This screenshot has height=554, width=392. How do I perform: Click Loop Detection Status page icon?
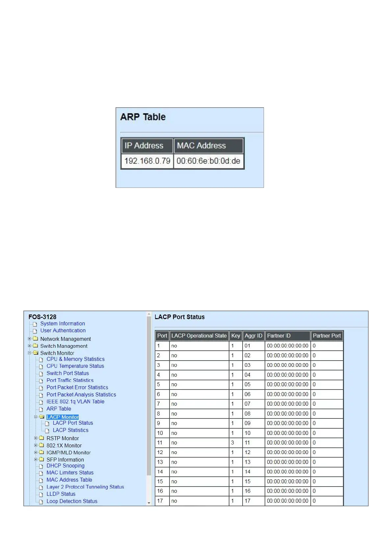41,502
